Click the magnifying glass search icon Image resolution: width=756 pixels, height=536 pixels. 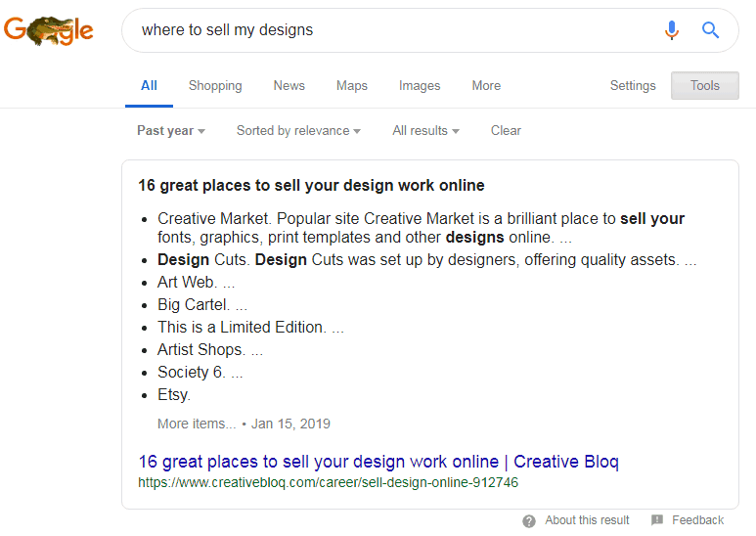(711, 30)
